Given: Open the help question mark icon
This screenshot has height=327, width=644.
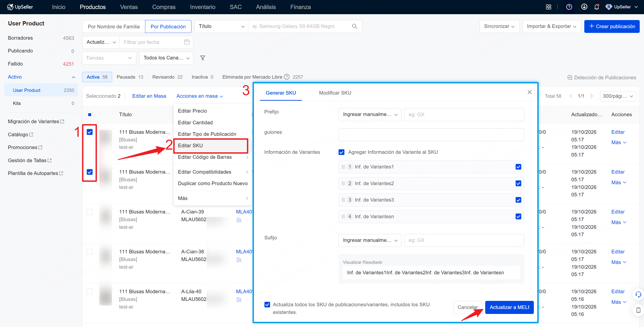Looking at the screenshot, I should coord(569,7).
